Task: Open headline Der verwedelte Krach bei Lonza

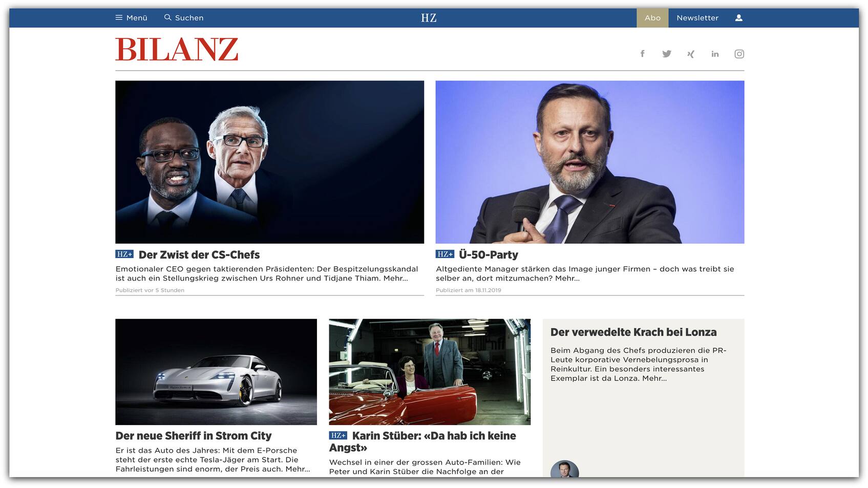Action: click(x=633, y=332)
